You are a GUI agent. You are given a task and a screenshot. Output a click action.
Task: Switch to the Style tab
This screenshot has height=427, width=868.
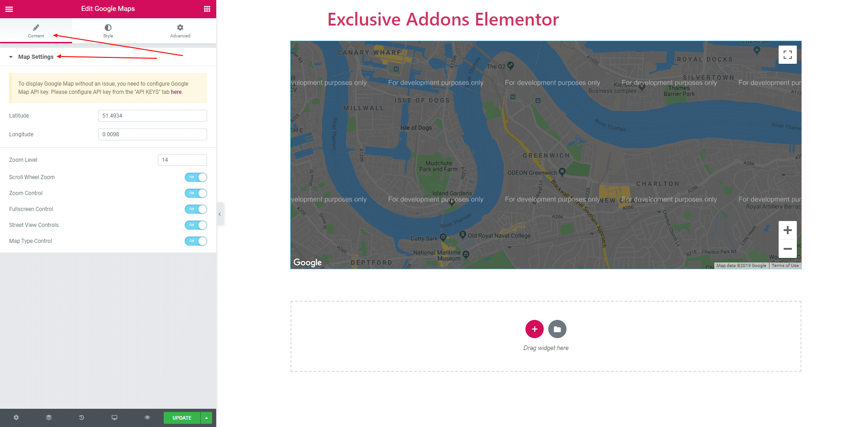pos(108,31)
